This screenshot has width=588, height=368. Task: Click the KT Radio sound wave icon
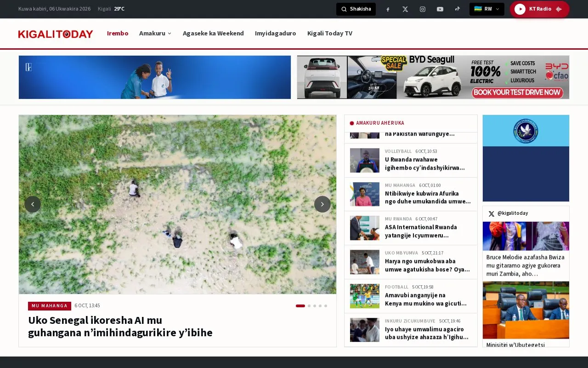point(559,9)
